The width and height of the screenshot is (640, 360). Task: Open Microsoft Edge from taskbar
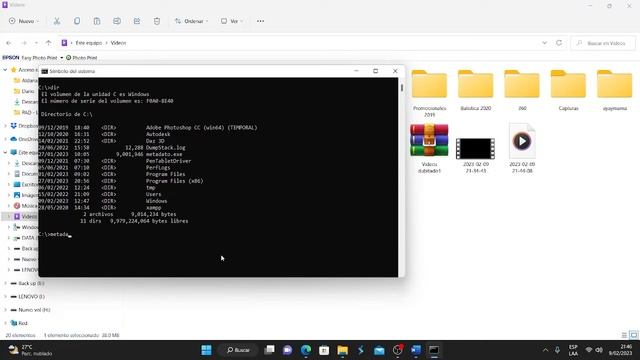[306, 350]
